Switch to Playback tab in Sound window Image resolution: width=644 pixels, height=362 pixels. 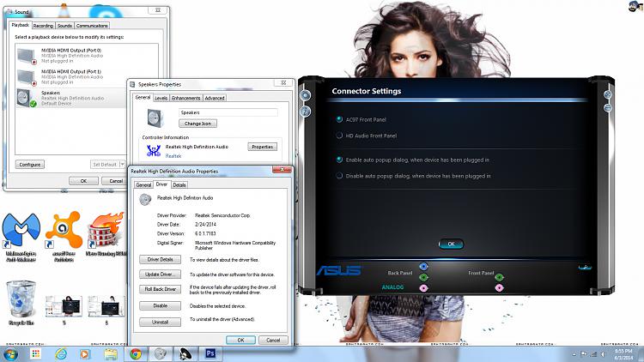pyautogui.click(x=20, y=25)
